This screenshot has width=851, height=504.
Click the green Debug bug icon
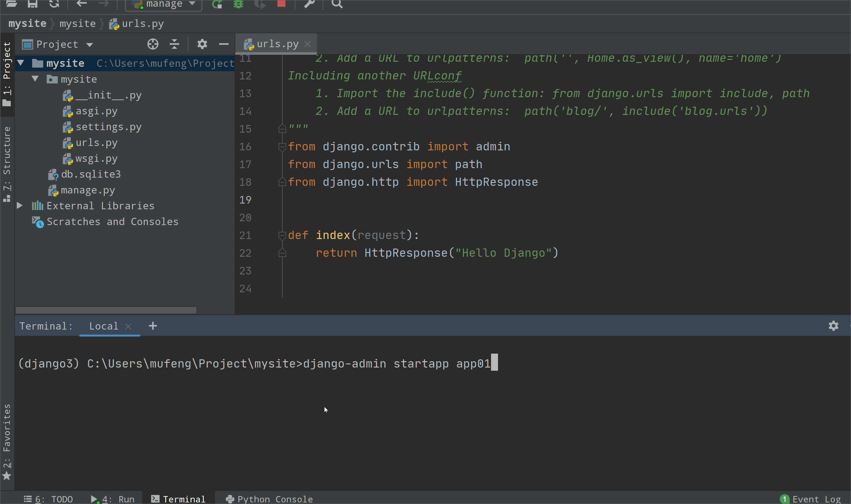(x=238, y=4)
